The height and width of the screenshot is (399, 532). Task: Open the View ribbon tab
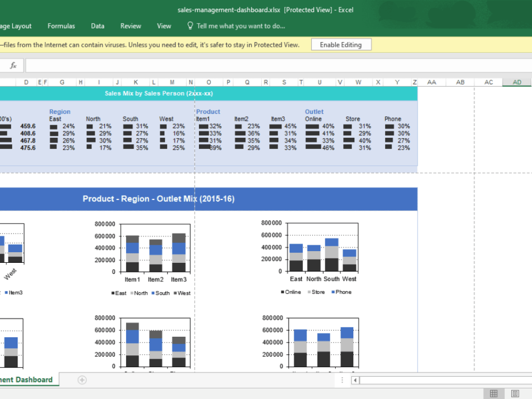[x=164, y=26]
